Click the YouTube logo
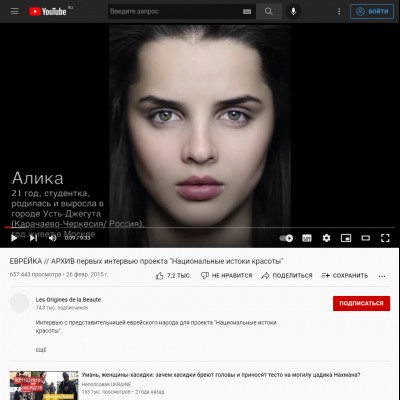 click(x=48, y=11)
